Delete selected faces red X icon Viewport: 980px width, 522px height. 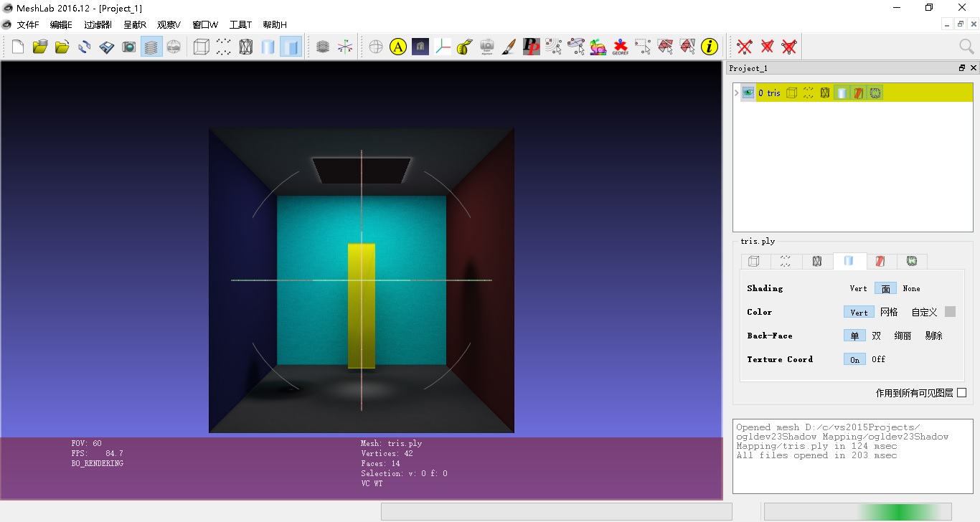point(767,47)
